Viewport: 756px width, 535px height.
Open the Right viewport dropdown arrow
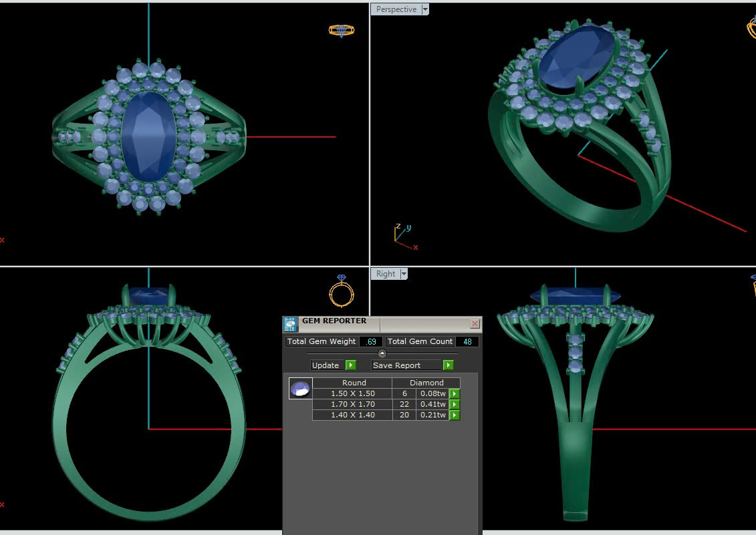[x=404, y=274]
